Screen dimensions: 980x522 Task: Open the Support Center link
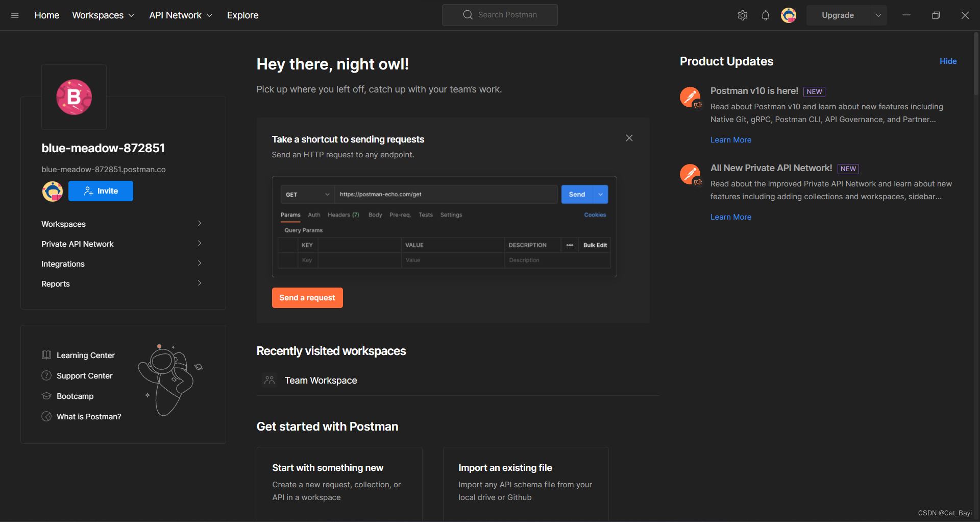pos(85,376)
